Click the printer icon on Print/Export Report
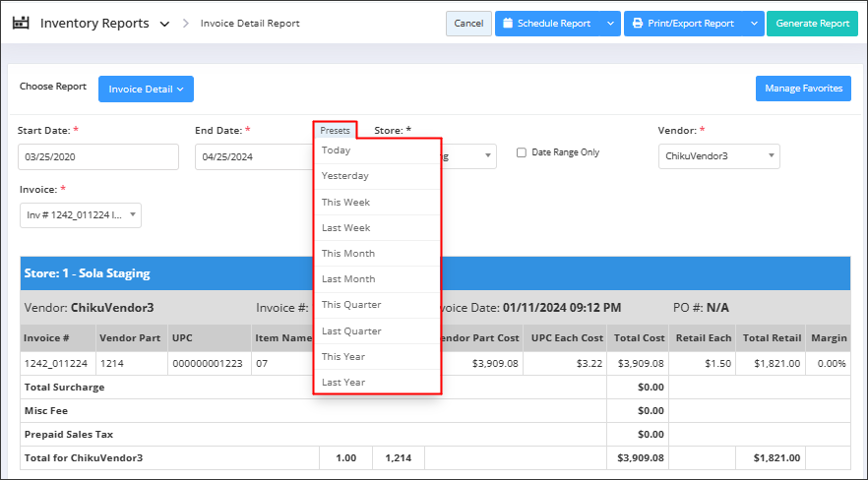 637,24
